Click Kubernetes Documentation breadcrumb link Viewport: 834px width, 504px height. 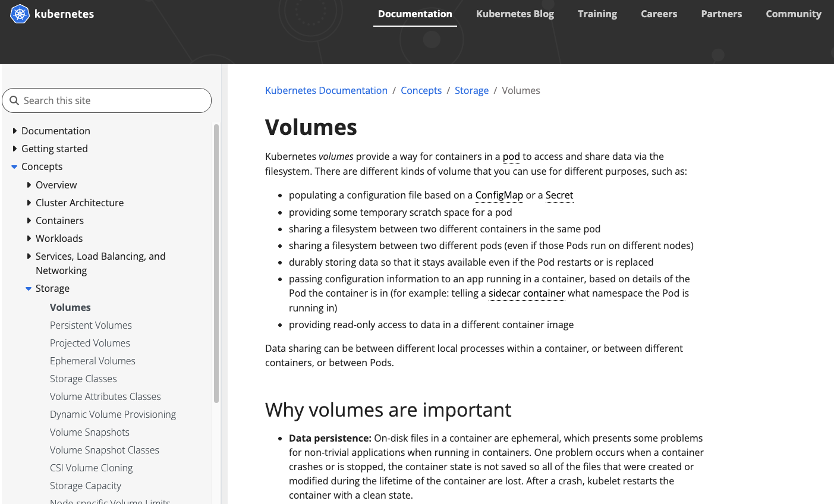326,90
